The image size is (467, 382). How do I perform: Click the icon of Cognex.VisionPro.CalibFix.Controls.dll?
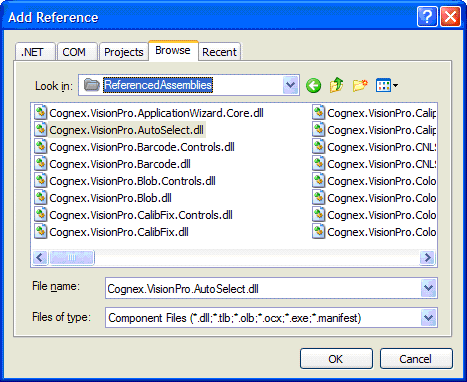click(41, 215)
